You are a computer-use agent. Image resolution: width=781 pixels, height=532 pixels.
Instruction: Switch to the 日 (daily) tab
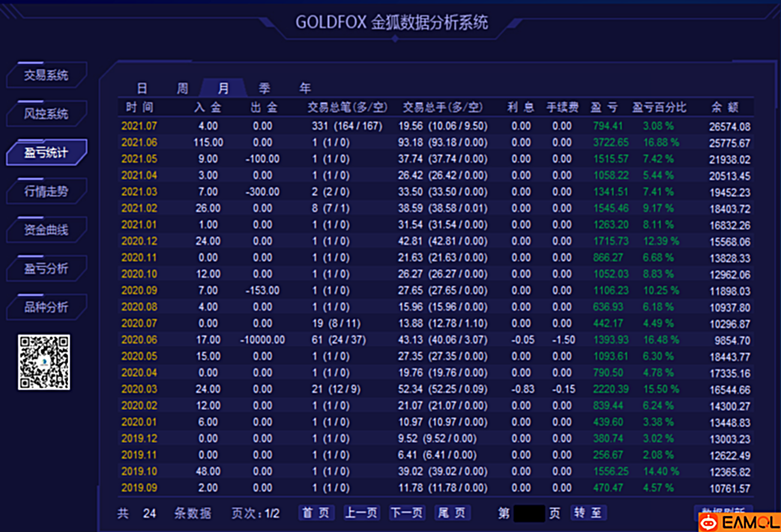(x=142, y=88)
